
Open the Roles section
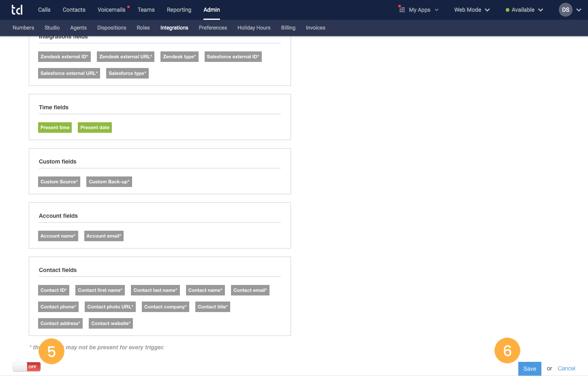tap(143, 28)
